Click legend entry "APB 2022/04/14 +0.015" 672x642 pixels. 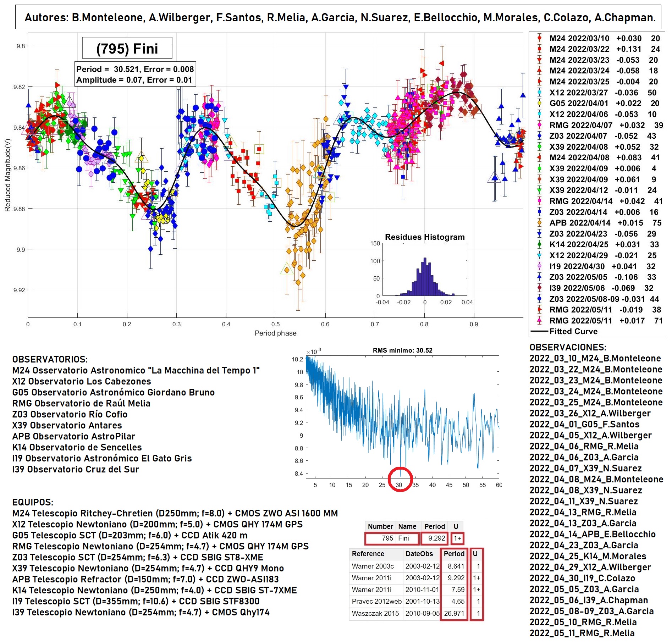point(599,223)
